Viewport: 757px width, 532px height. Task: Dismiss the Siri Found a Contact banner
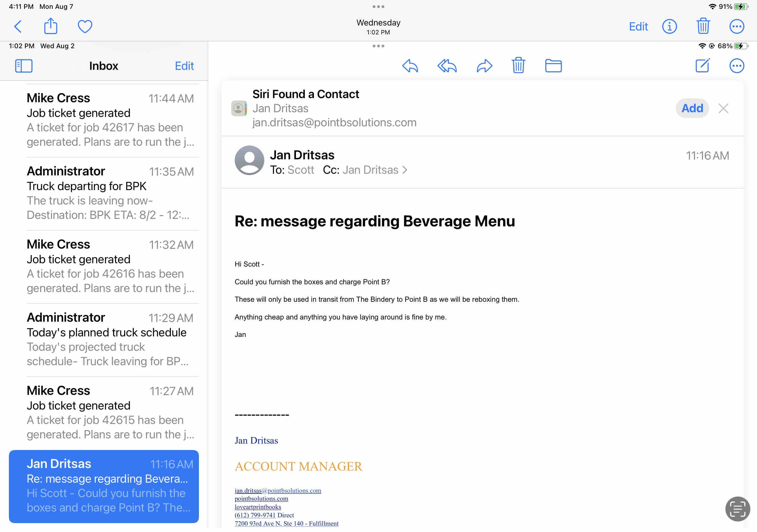coord(723,108)
